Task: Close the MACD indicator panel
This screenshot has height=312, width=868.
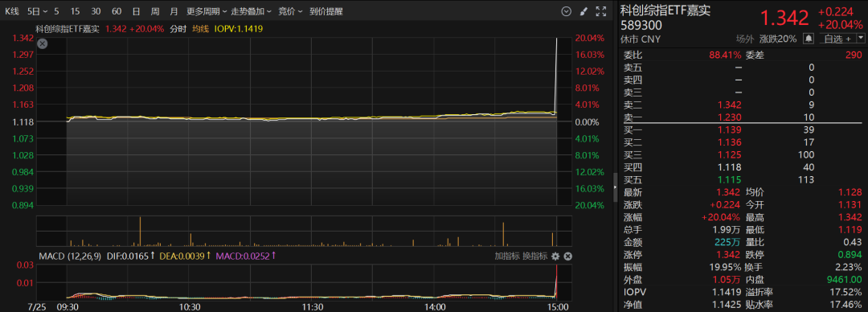Action: 567,256
